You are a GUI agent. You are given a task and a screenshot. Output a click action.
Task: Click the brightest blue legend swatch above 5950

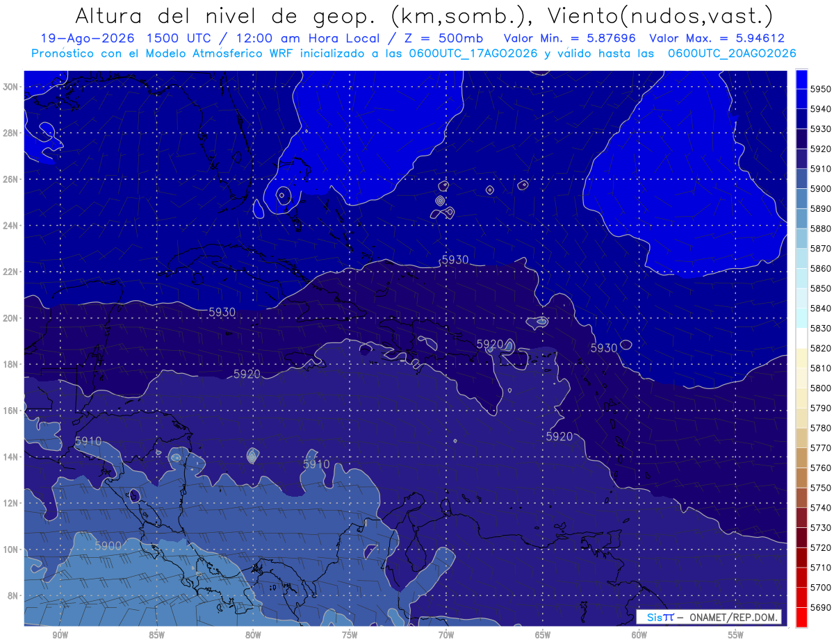801,79
